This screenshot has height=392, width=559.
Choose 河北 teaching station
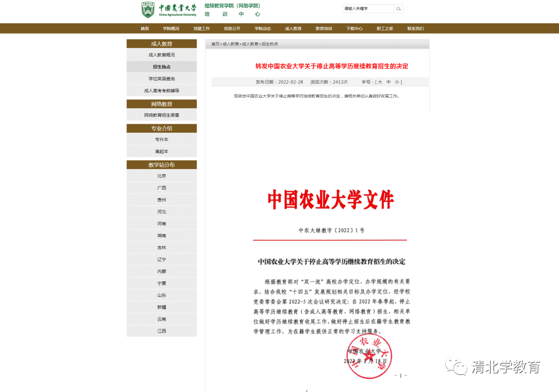(x=161, y=212)
